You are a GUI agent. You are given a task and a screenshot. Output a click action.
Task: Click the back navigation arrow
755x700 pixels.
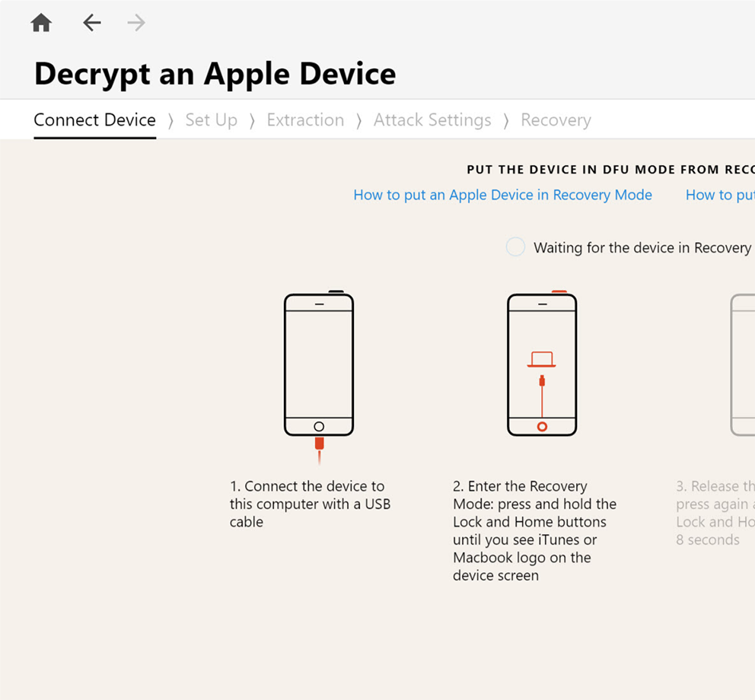(91, 22)
